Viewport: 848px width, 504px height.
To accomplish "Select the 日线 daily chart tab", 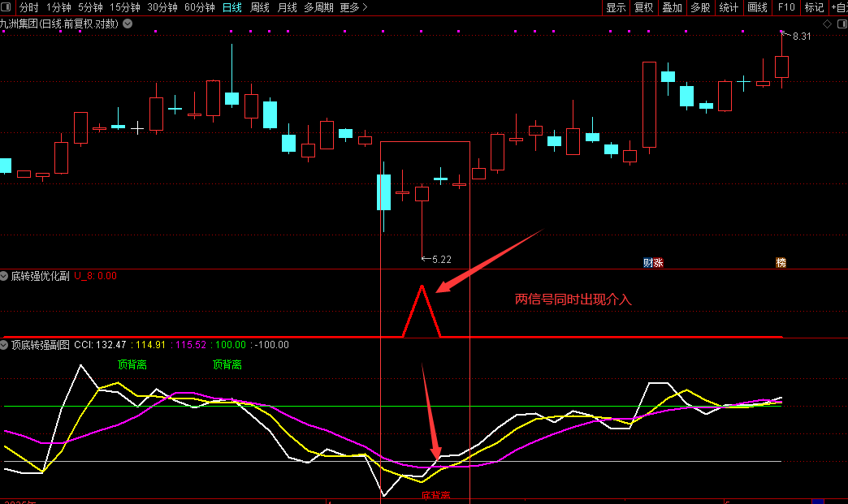I will tap(232, 7).
